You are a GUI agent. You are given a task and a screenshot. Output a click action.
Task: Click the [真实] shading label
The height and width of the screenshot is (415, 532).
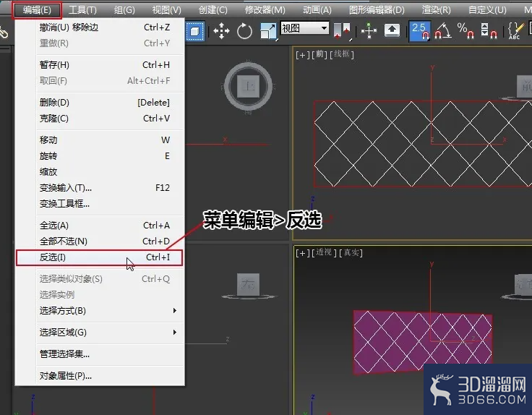(x=351, y=253)
